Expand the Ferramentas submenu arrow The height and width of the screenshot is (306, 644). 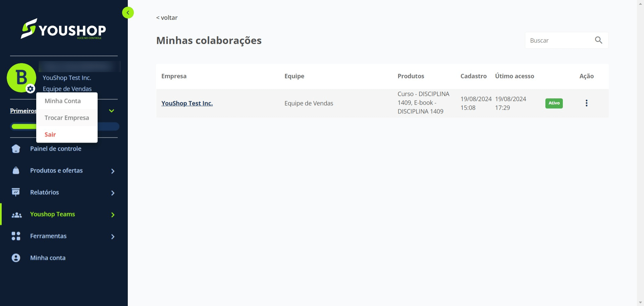(113, 237)
